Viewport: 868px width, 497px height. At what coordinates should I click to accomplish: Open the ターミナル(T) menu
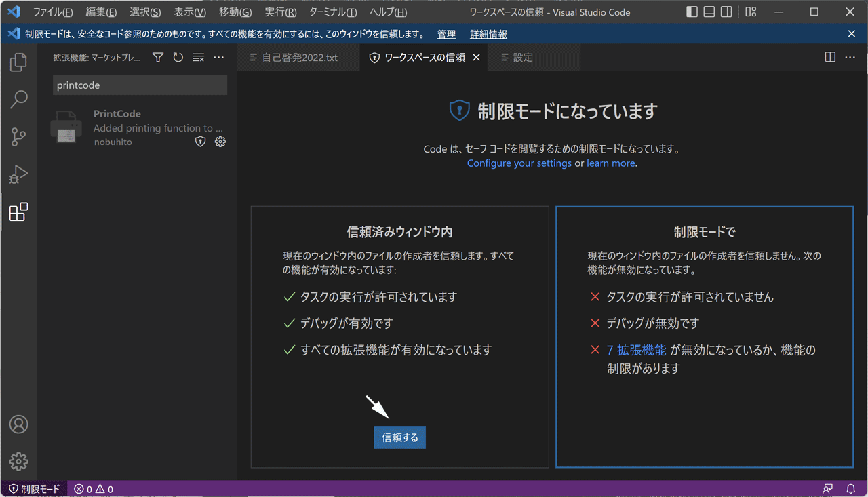pos(333,12)
